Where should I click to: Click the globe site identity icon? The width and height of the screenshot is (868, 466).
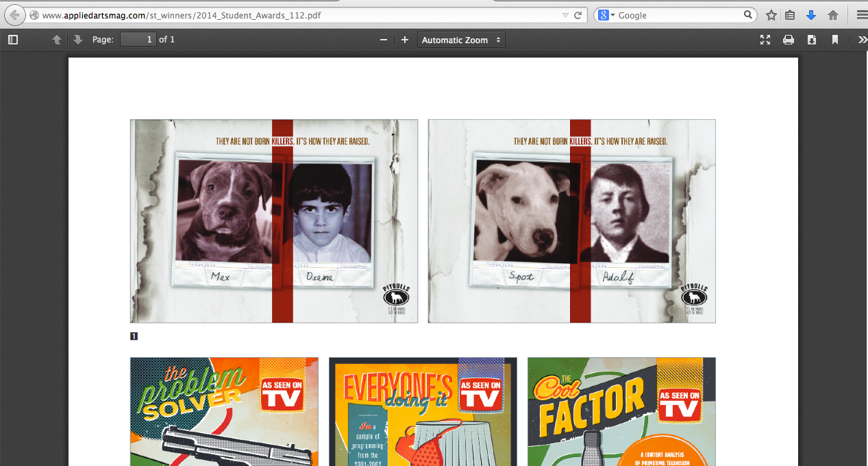coord(34,15)
